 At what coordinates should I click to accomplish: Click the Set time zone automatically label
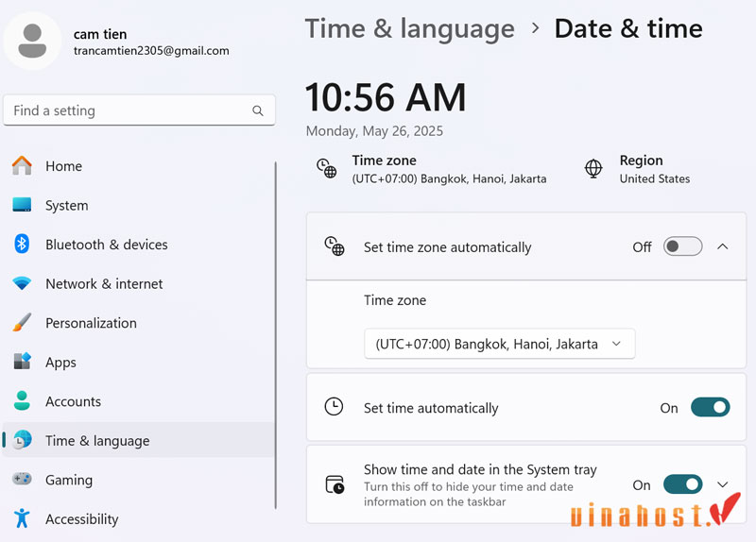(x=447, y=247)
